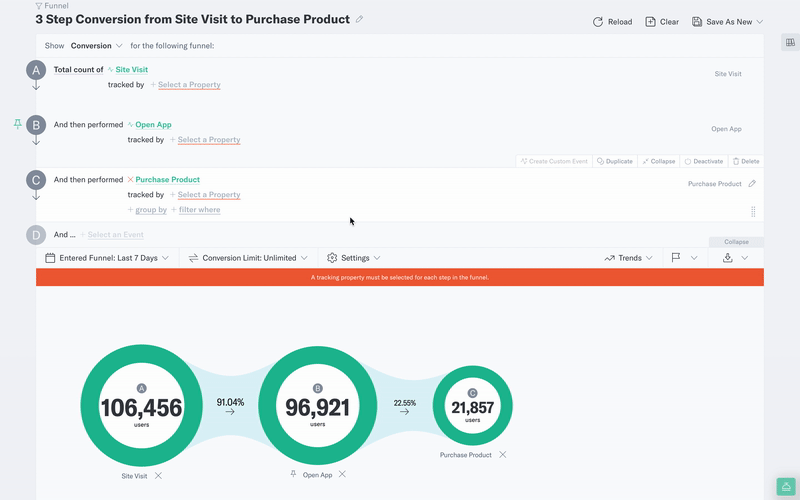800x500 pixels.
Task: Click the Site Visit 106,456 users circle
Action: coord(141,406)
